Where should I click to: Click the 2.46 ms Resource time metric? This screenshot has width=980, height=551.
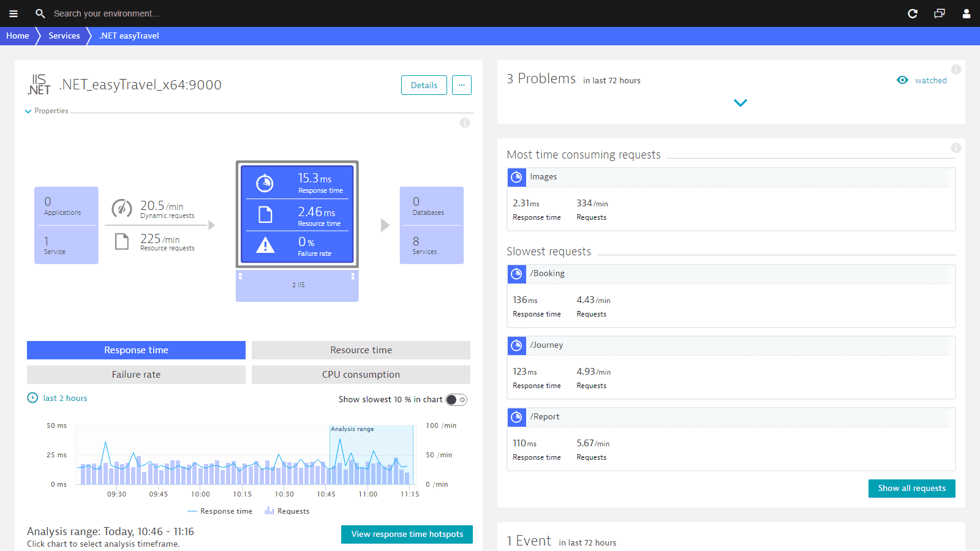(297, 216)
